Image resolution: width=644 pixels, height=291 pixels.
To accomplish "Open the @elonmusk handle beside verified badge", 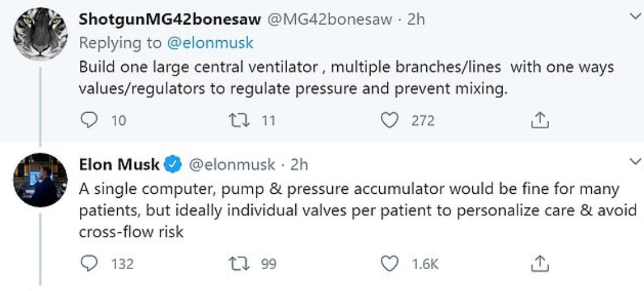I will tap(232, 164).
